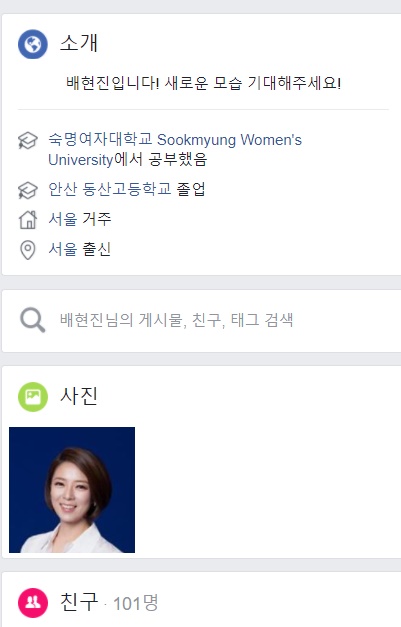The width and height of the screenshot is (401, 627).
Task: Click the intro text 배현진입니다! 새로운 모습 기대해주세요!
Action: [203, 83]
